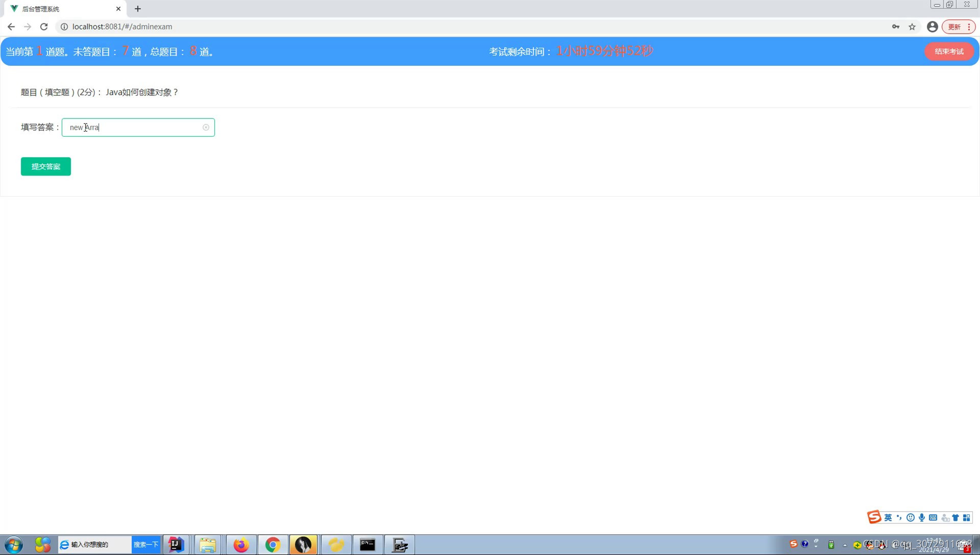Open File Explorer from the taskbar
980x555 pixels.
pyautogui.click(x=208, y=545)
